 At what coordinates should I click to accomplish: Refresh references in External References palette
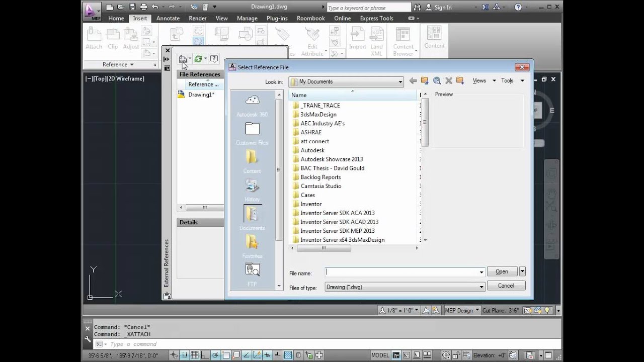[198, 59]
